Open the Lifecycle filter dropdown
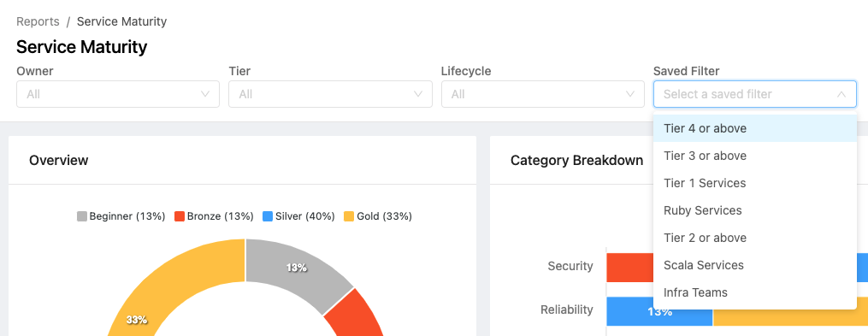The width and height of the screenshot is (868, 336). 542,94
